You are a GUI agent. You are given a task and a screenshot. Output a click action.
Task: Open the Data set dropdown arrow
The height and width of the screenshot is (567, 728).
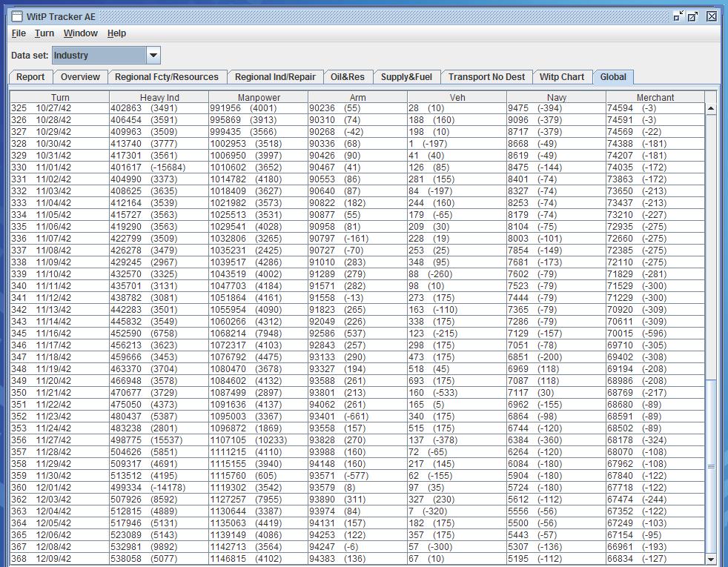pyautogui.click(x=153, y=55)
